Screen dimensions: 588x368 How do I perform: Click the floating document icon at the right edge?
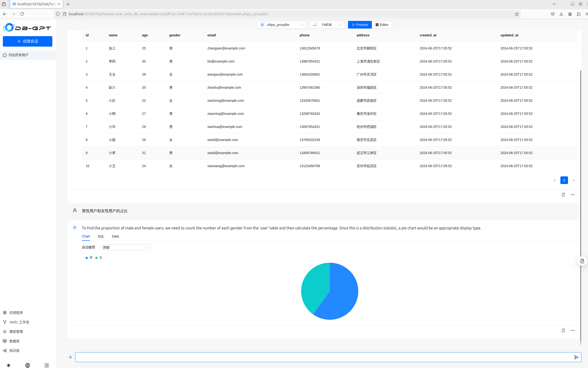[582, 261]
